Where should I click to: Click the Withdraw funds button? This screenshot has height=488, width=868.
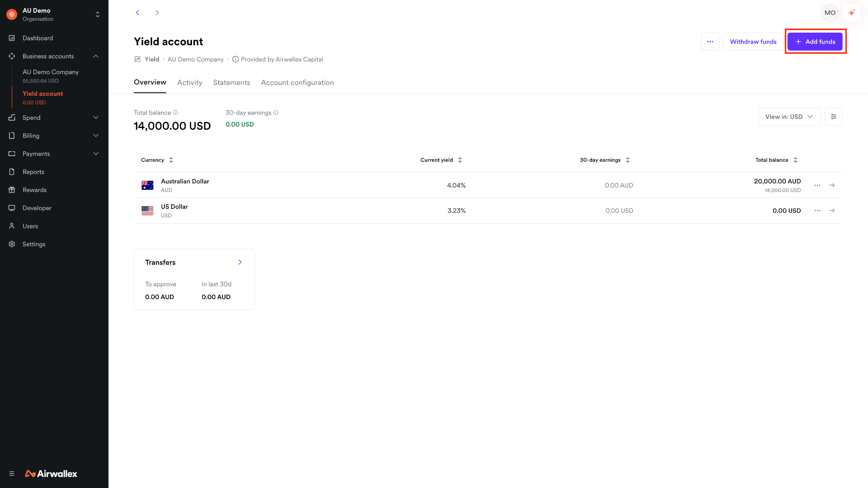click(x=753, y=42)
